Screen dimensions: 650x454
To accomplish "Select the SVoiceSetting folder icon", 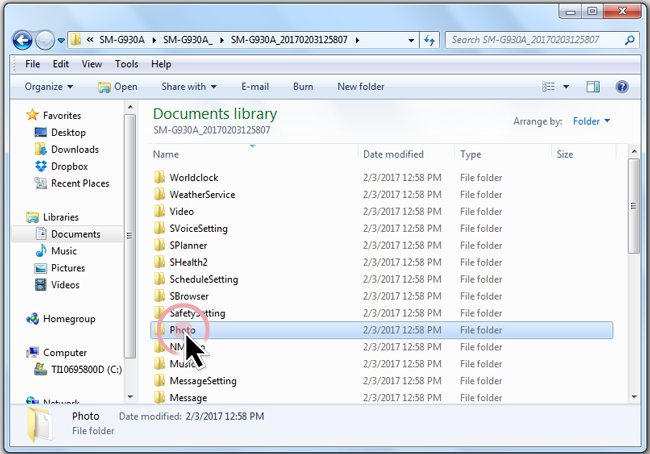I will (160, 228).
